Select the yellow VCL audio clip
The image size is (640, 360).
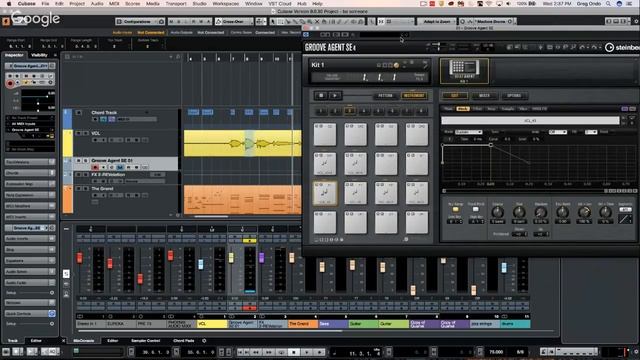coord(242,143)
